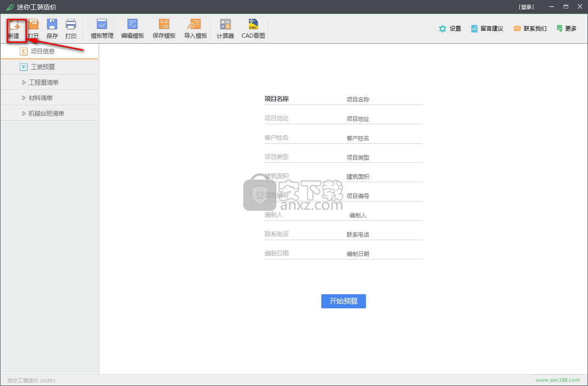Image resolution: width=588 pixels, height=386 pixels.
Task: Open the CAD看图 DWG viewer
Action: [x=254, y=29]
